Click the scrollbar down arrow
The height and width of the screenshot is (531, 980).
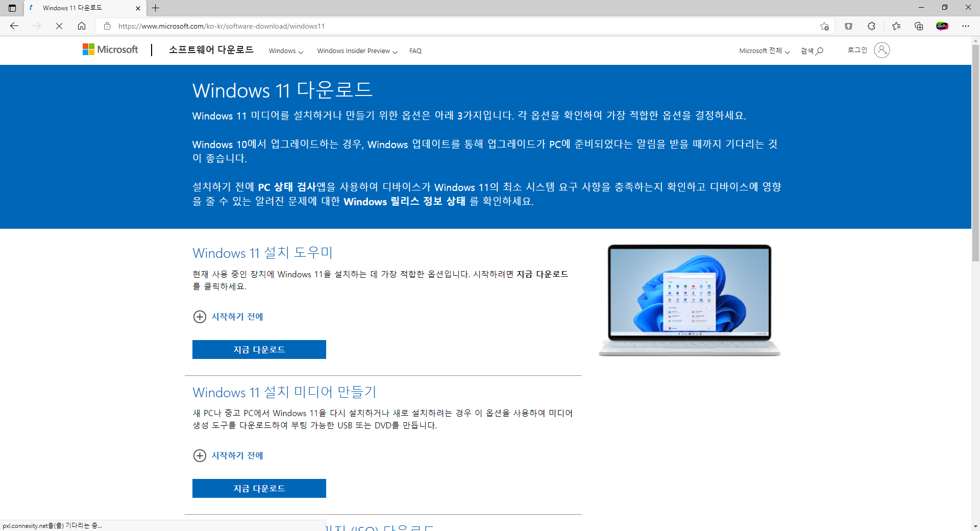click(x=975, y=526)
